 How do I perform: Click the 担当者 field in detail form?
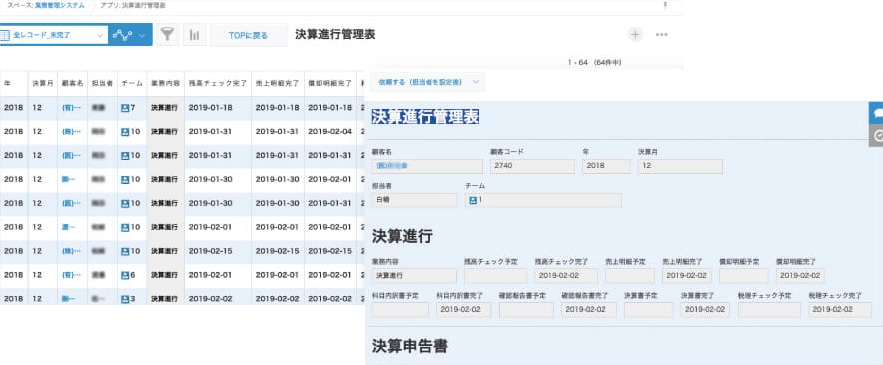coord(414,201)
